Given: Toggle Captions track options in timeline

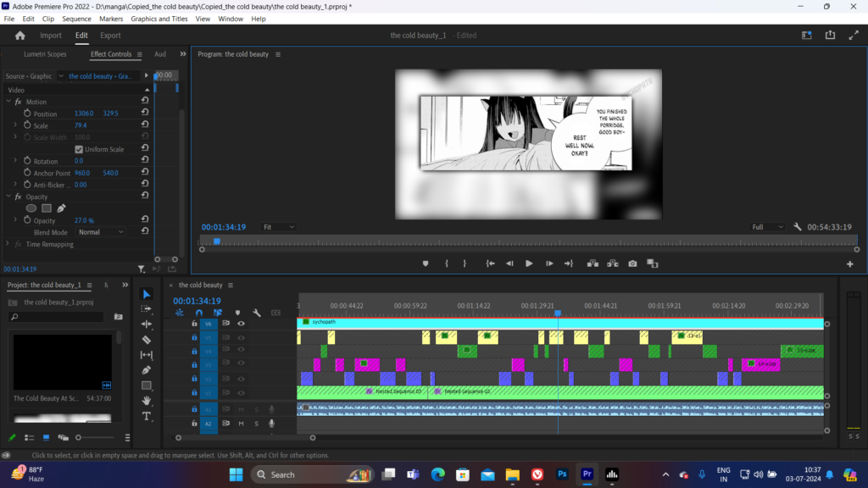Looking at the screenshot, I should (x=275, y=313).
